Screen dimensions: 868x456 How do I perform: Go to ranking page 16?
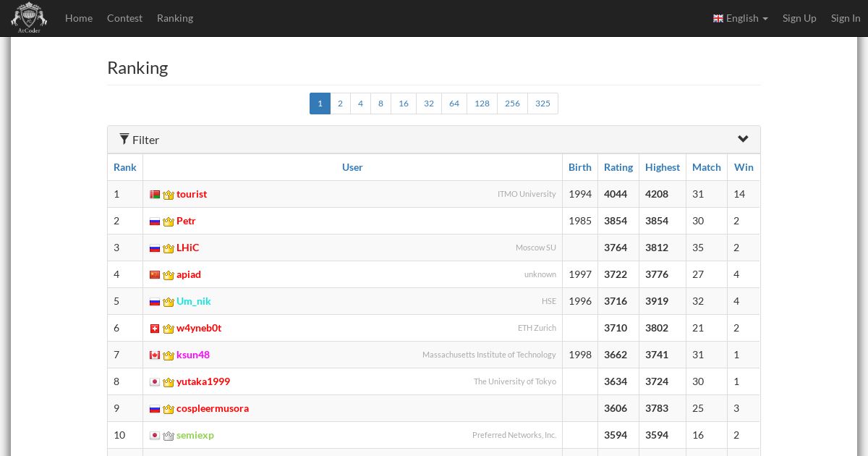[x=404, y=104]
